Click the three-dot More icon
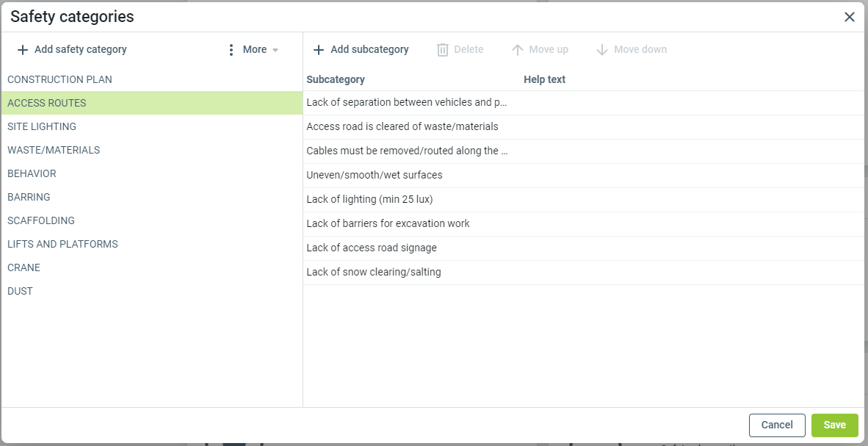 click(231, 50)
